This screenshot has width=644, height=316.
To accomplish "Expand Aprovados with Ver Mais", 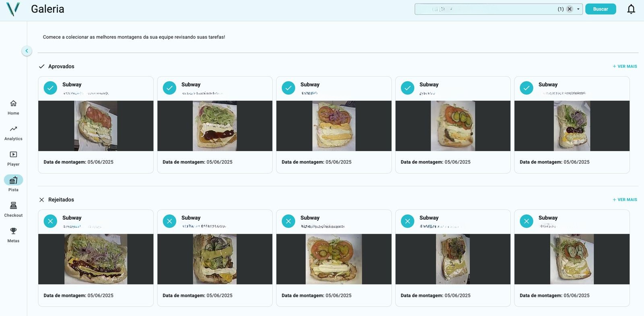I will [x=625, y=67].
